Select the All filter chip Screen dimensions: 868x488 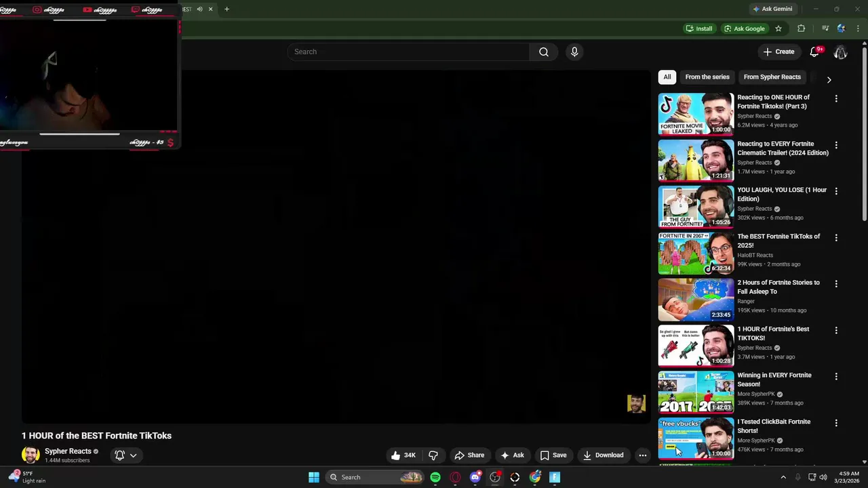tap(667, 77)
